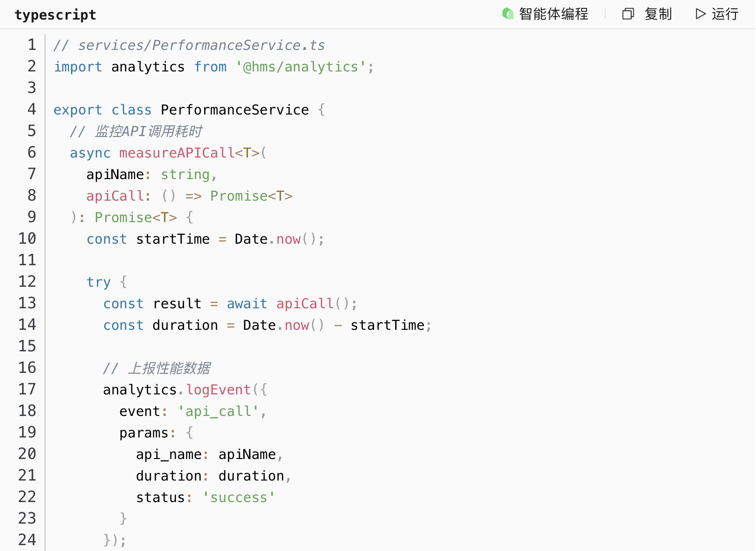Click the copy icon beside 复制

click(x=628, y=14)
